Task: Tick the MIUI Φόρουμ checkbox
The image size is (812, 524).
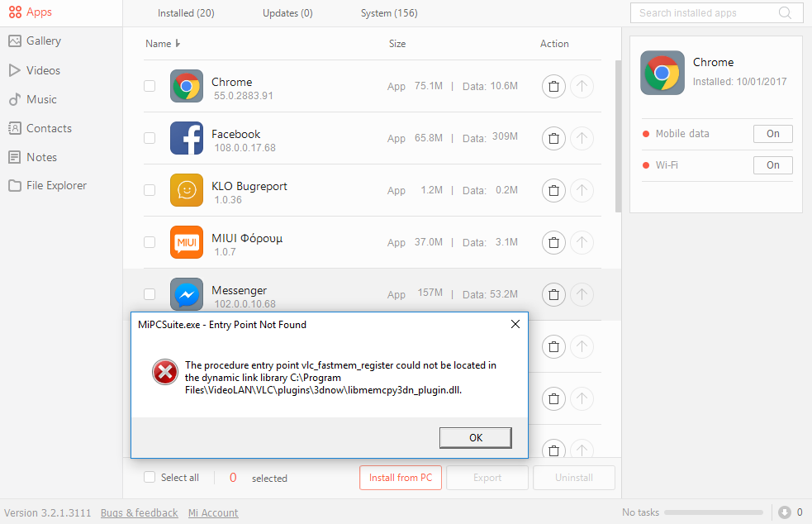Action: coord(150,242)
